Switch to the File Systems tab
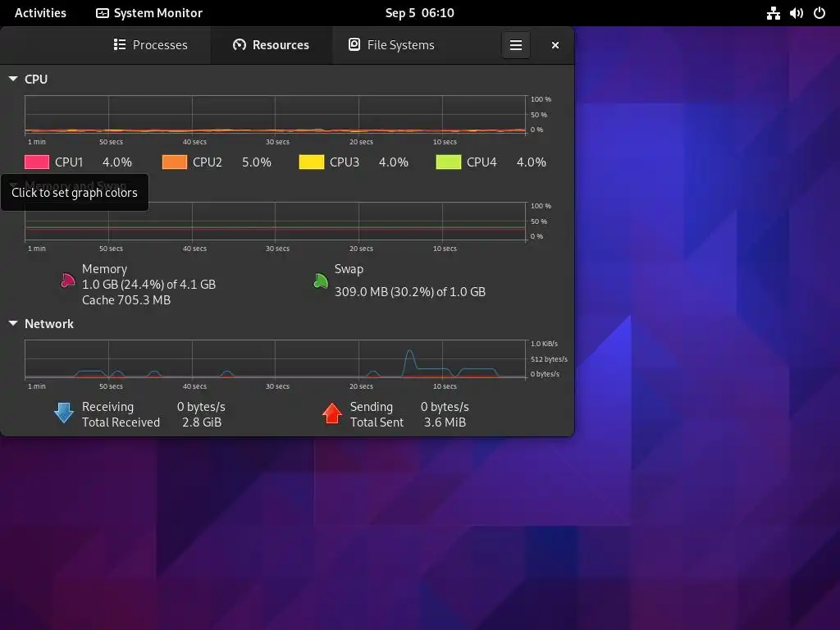 pos(391,45)
